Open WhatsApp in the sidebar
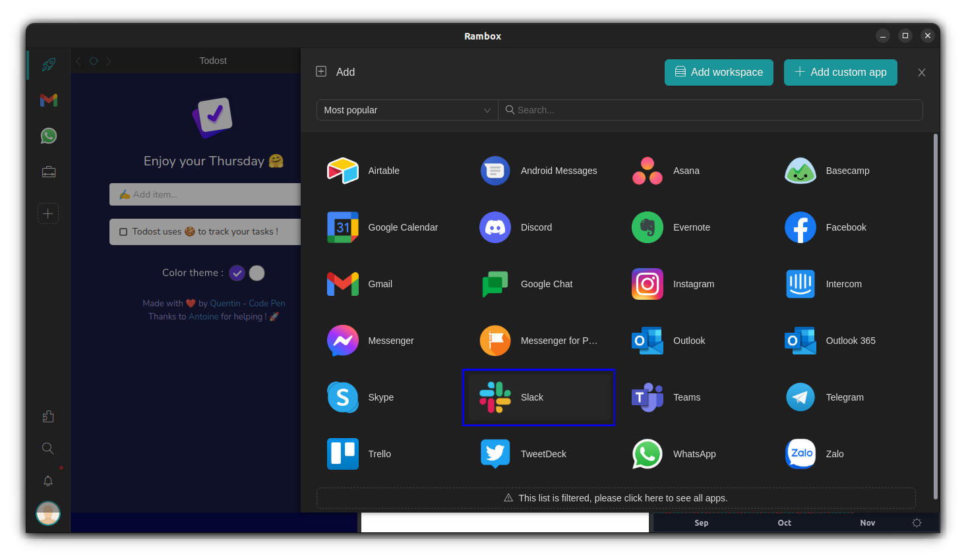This screenshot has width=966, height=560. 47,136
